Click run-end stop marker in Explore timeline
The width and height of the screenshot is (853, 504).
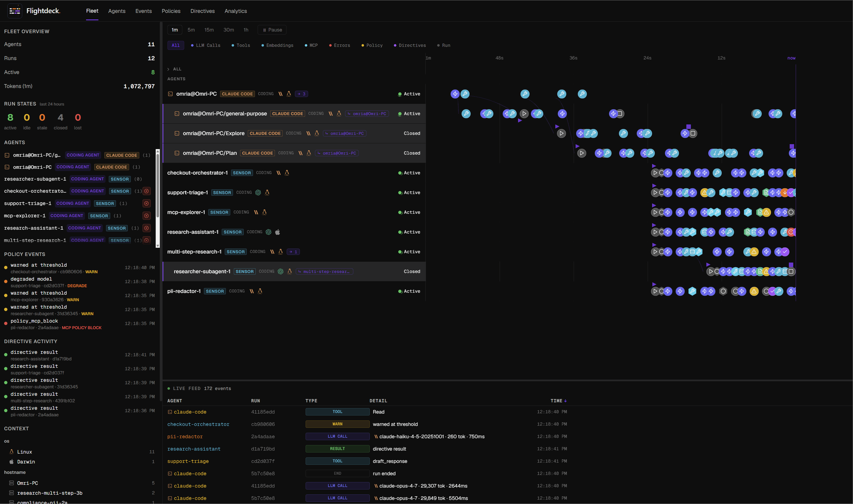pyautogui.click(x=693, y=133)
